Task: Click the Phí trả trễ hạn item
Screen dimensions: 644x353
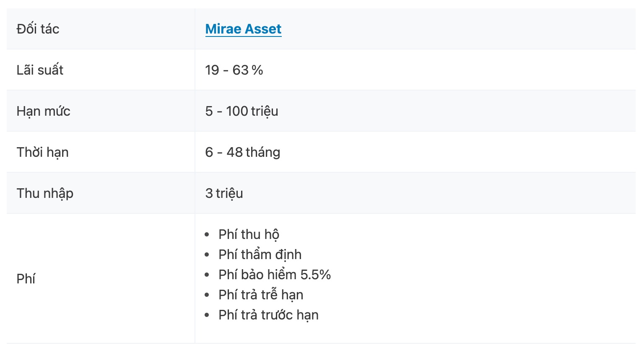Action: pyautogui.click(x=261, y=295)
